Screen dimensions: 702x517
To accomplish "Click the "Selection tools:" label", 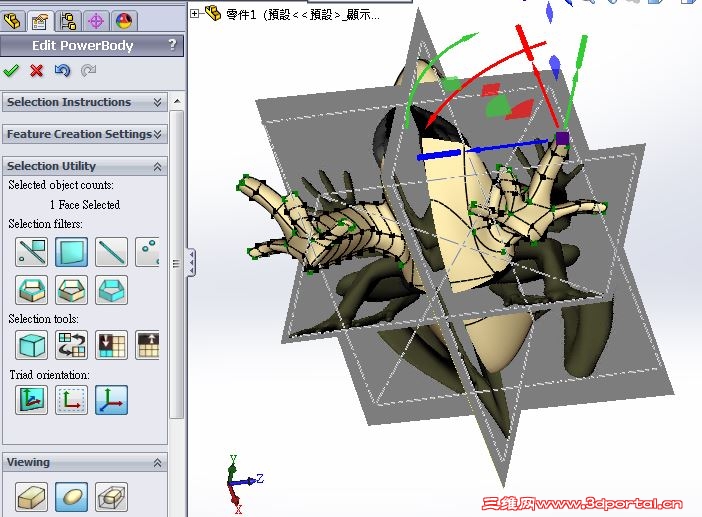I will point(43,318).
